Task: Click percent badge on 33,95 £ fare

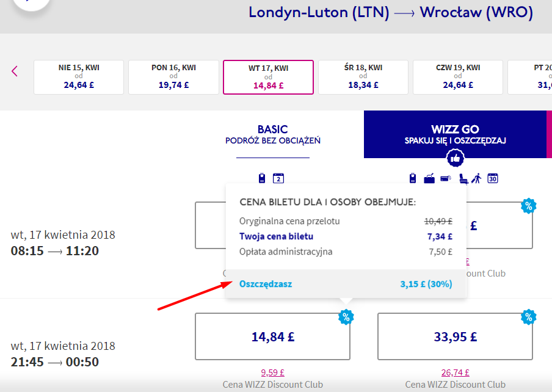Action: coord(528,317)
